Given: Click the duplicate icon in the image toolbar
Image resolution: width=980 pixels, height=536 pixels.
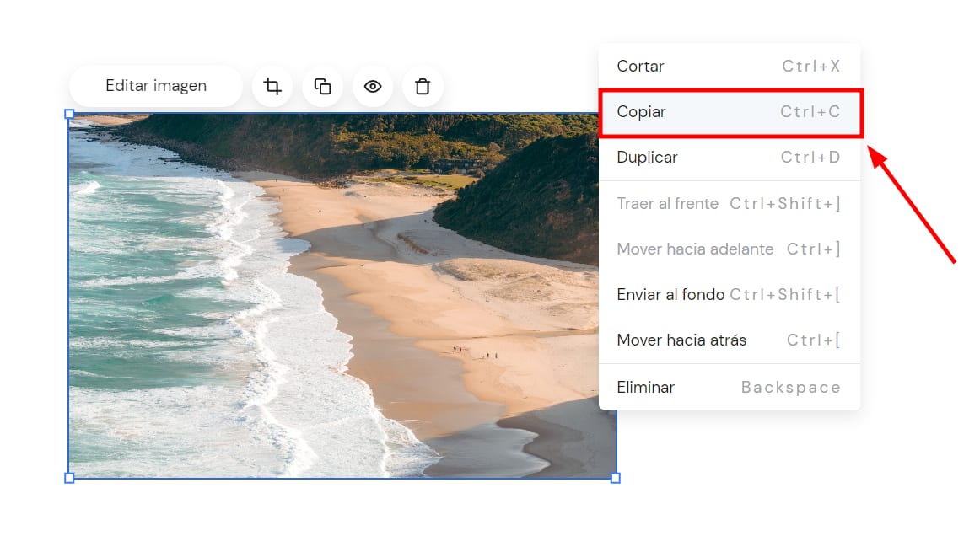Looking at the screenshot, I should tap(322, 86).
